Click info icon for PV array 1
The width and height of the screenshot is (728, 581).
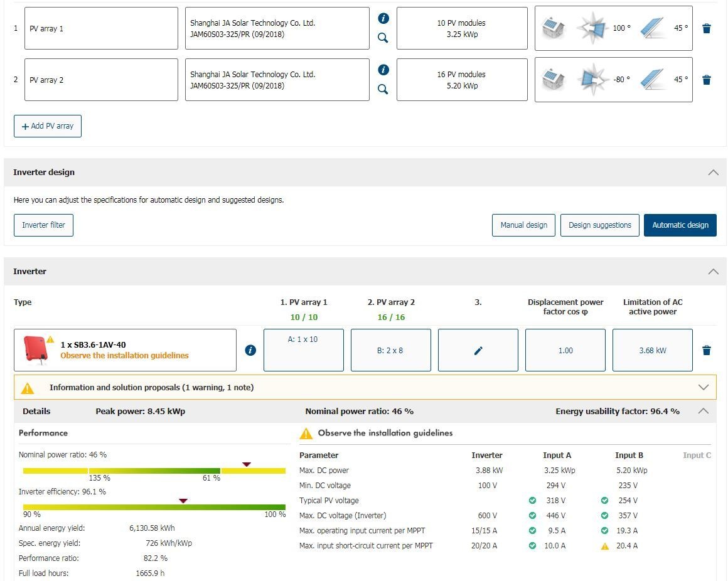tap(383, 19)
